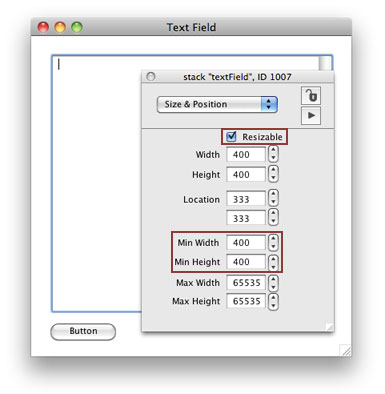This screenshot has height=394, width=385.
Task: Click the Location label
Action: [x=201, y=199]
